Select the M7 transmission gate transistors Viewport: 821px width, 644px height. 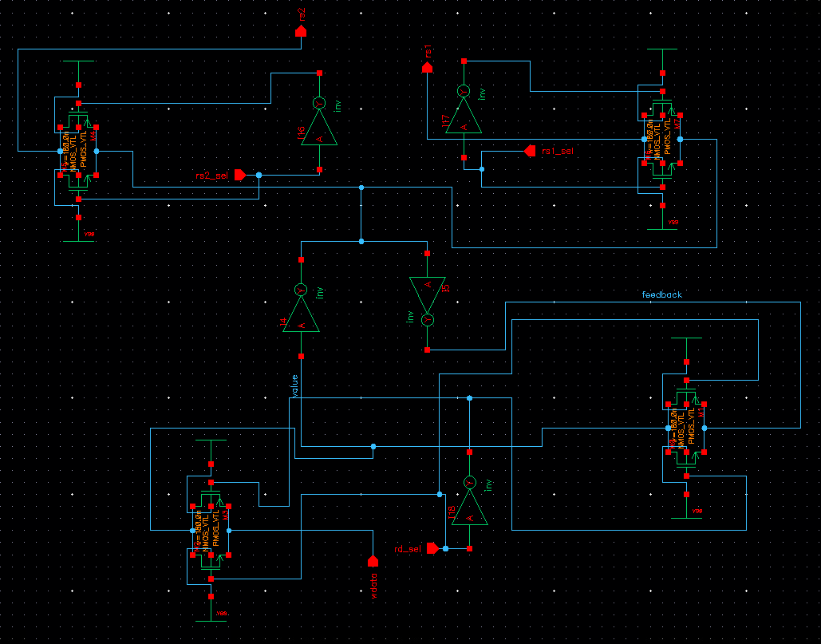(662, 140)
